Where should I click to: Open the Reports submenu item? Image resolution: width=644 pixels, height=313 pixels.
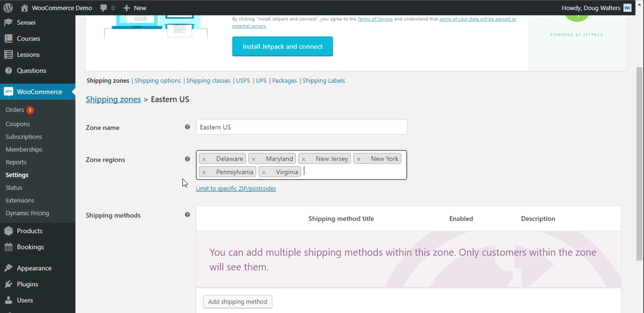[x=16, y=162]
